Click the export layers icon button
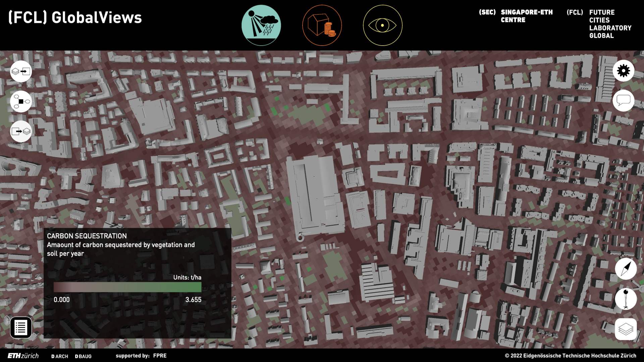Viewport: 644px width, 362px height. pos(21,131)
